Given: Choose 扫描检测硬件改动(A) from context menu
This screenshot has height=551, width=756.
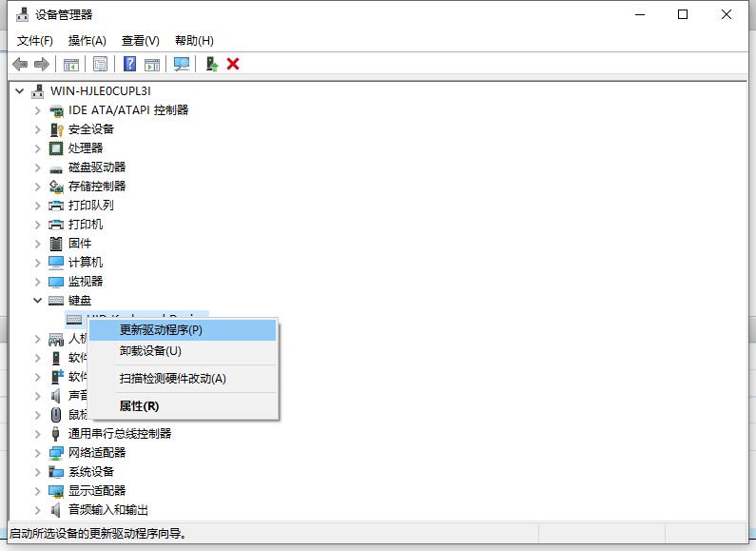Looking at the screenshot, I should [183, 379].
